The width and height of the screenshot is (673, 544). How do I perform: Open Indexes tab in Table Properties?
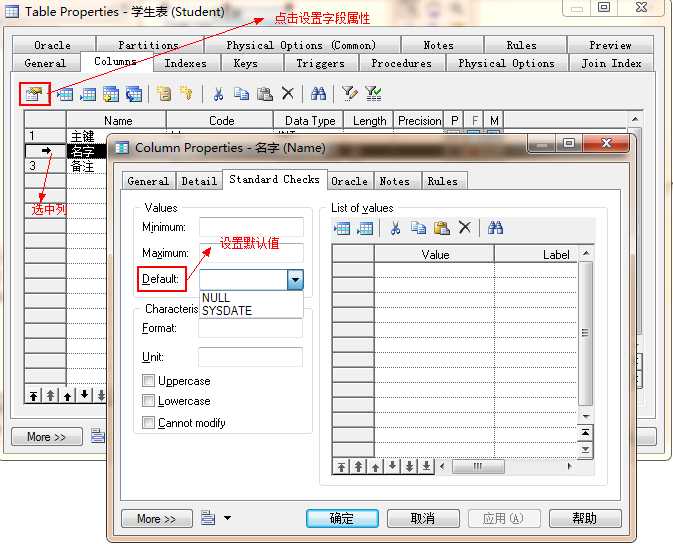tap(185, 63)
